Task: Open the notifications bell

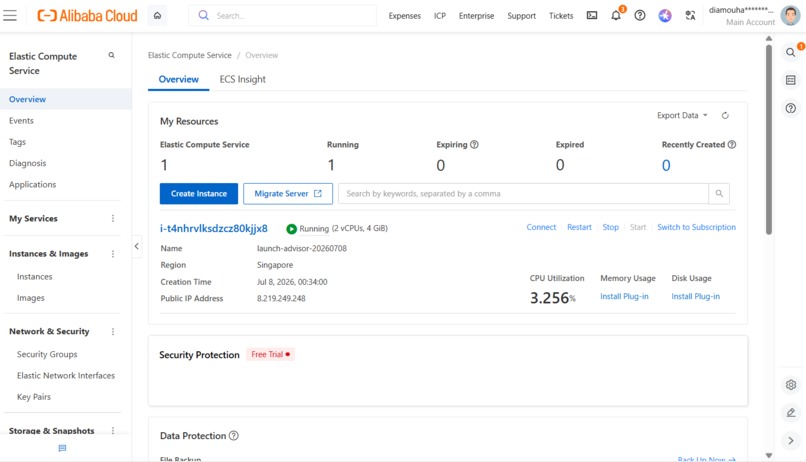Action: pyautogui.click(x=616, y=15)
